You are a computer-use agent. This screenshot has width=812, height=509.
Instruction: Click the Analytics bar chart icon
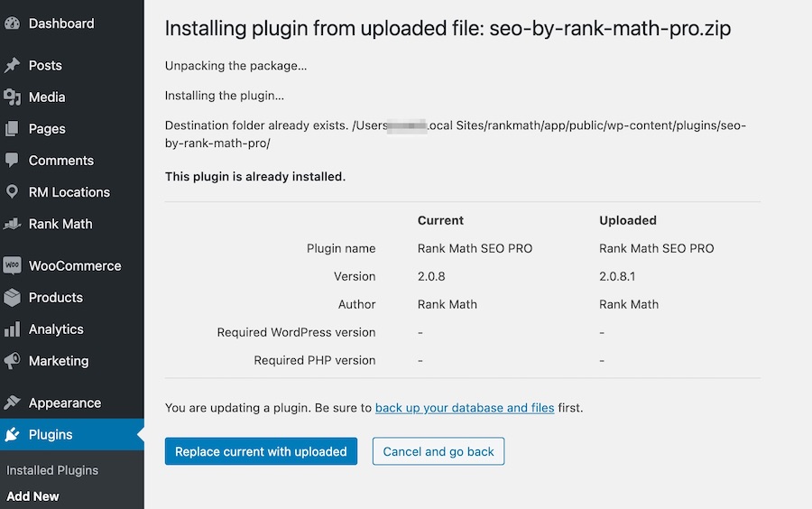12,329
